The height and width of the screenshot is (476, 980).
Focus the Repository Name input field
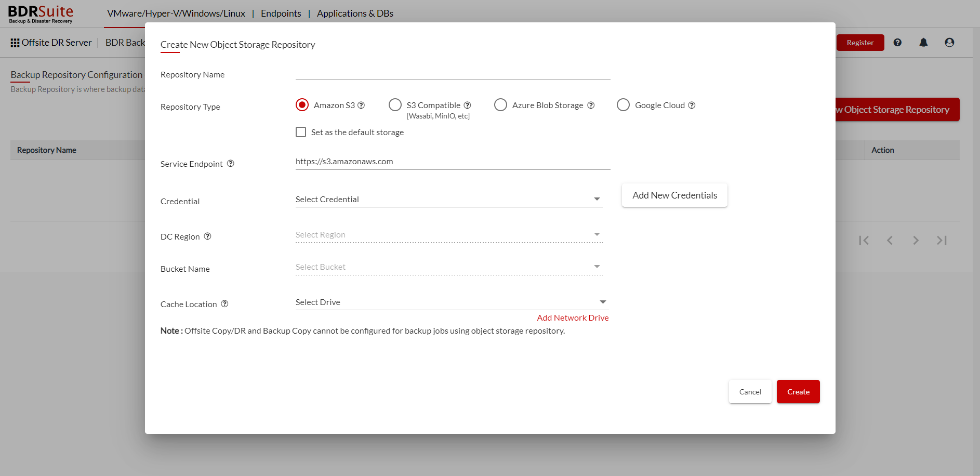(x=453, y=73)
